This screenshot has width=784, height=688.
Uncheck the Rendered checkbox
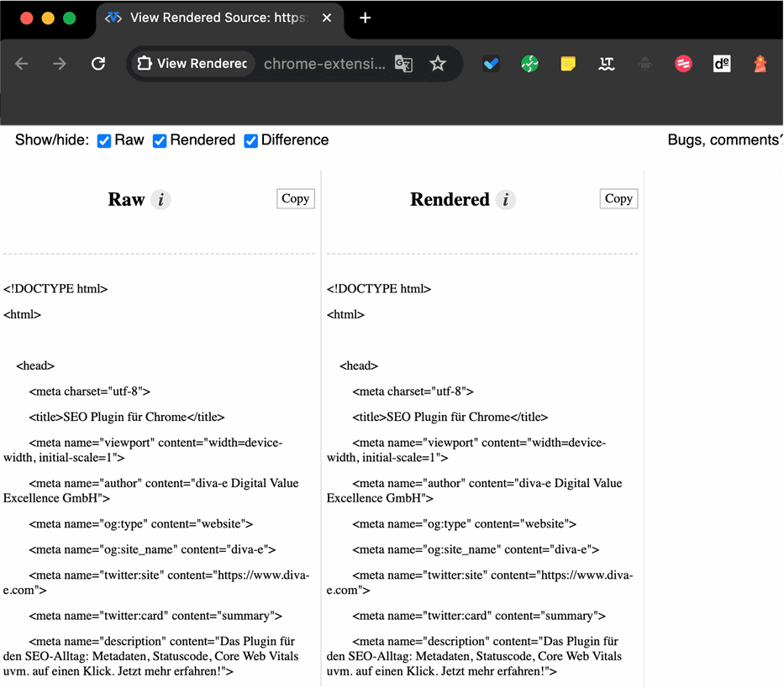pyautogui.click(x=160, y=141)
